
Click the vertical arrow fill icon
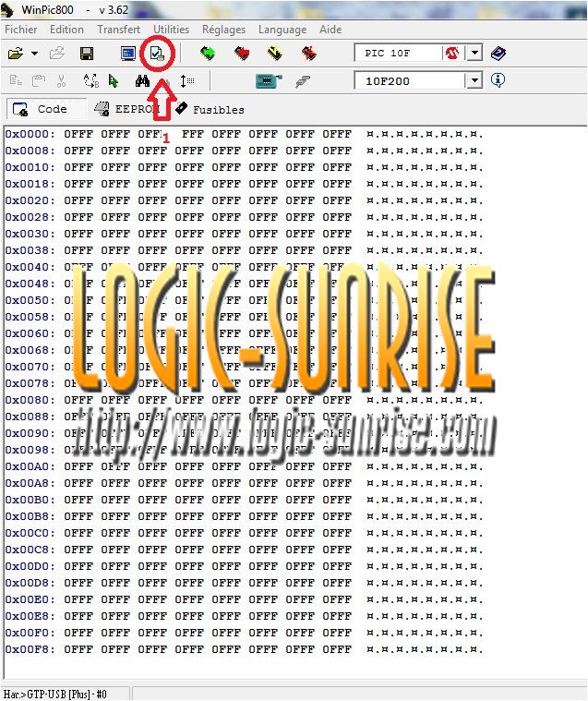(x=186, y=81)
